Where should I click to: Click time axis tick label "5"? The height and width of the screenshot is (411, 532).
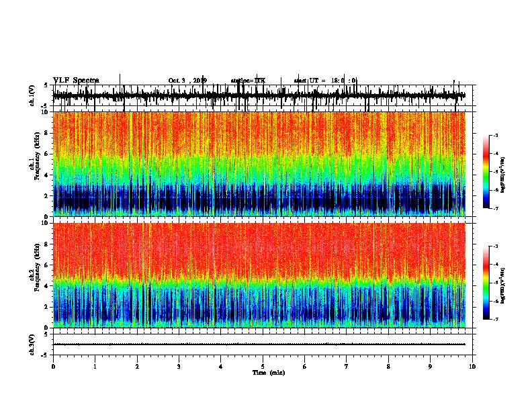coord(263,367)
